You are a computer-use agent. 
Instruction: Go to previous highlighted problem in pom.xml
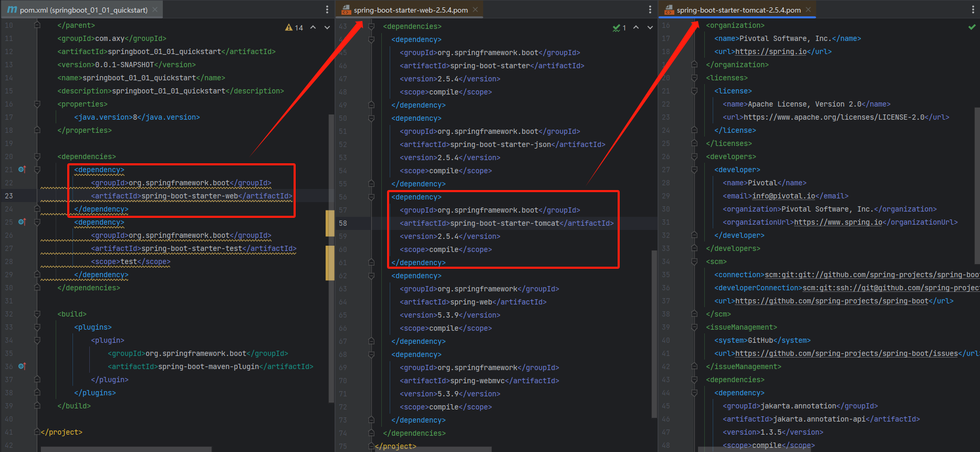313,27
